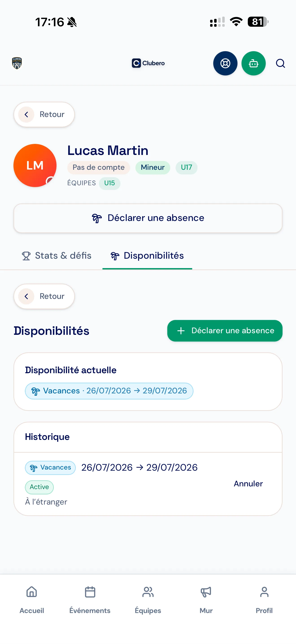296x644 pixels.
Task: Tap the top Retour back button
Action: point(44,115)
